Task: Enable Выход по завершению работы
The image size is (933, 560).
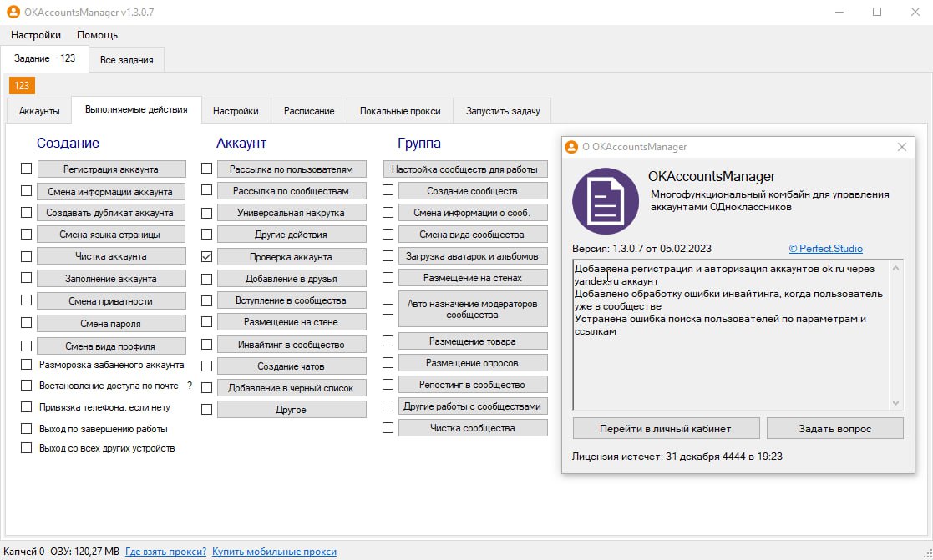Action: point(26,429)
